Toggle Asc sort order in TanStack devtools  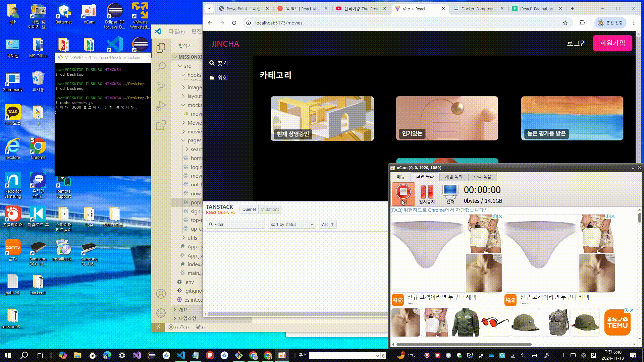pos(328,224)
